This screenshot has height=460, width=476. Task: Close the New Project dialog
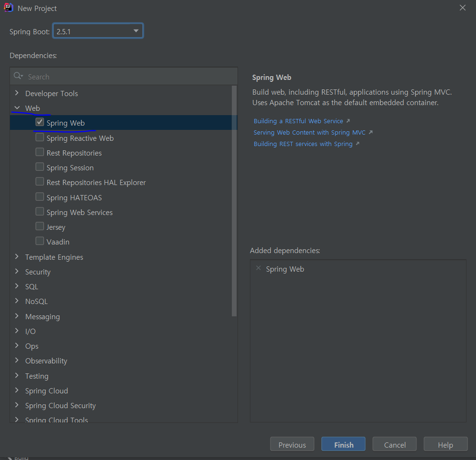point(462,8)
